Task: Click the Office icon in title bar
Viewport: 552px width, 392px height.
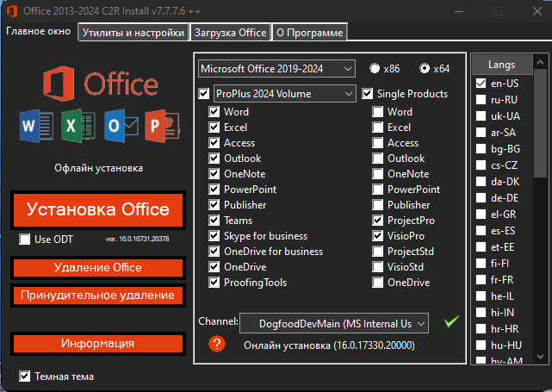Action: pos(11,11)
